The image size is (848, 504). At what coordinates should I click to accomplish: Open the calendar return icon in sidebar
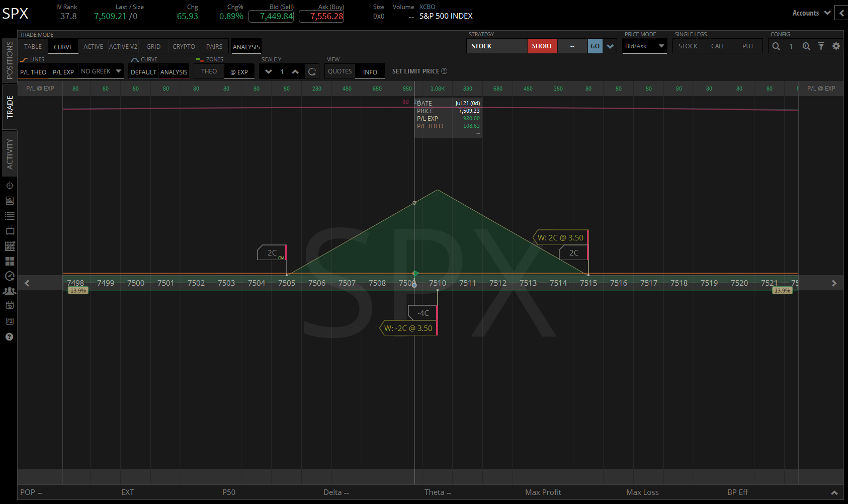pos(10,305)
